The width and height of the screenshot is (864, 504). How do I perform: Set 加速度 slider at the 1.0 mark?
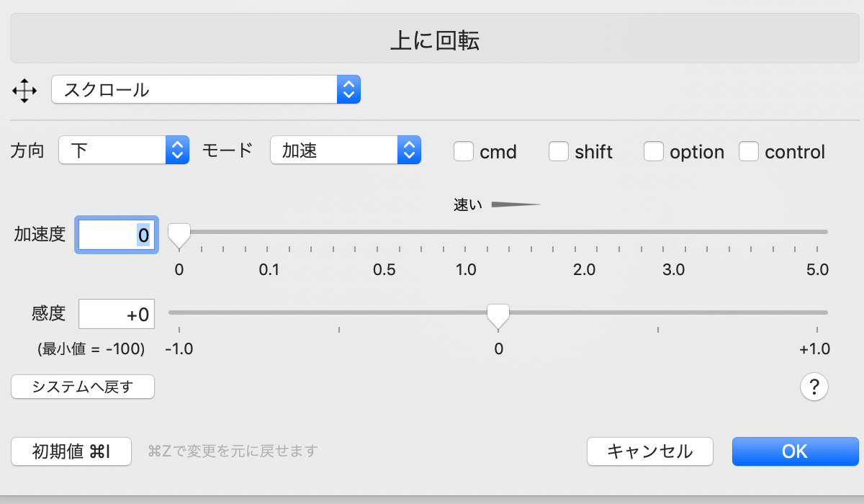(x=467, y=232)
